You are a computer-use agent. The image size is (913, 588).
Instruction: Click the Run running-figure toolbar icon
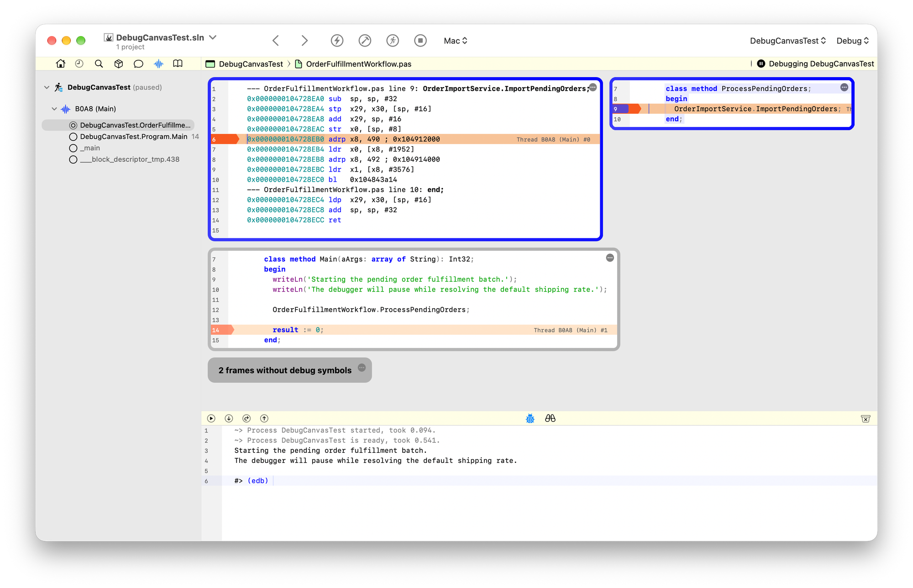(x=393, y=41)
